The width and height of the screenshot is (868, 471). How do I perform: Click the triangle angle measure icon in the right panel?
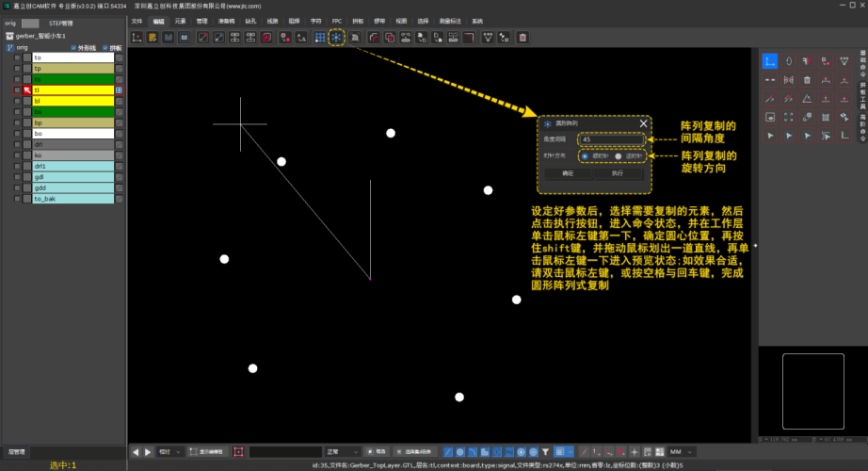point(807,99)
